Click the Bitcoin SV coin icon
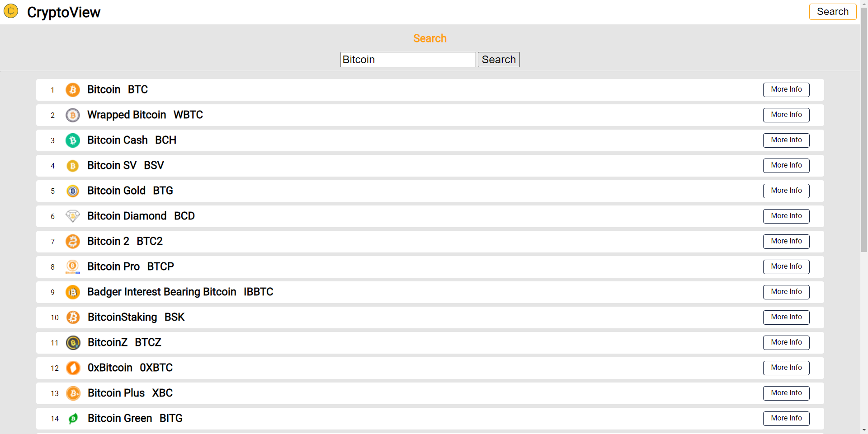Viewport: 868px width, 434px height. [x=73, y=166]
